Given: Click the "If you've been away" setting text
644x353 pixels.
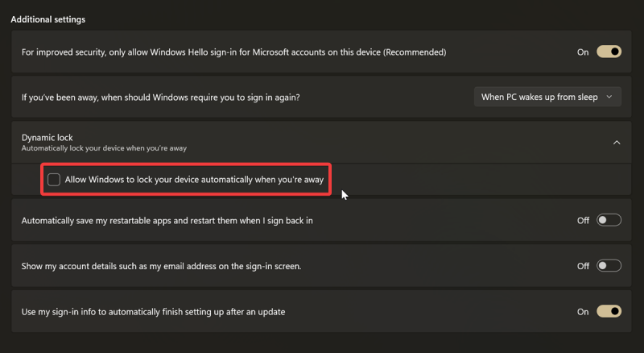Looking at the screenshot, I should point(166,97).
